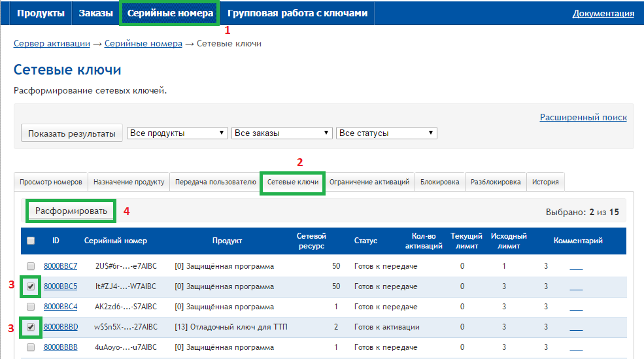
Task: Click the "Сервер активации" breadcrumb link
Action: [52, 43]
